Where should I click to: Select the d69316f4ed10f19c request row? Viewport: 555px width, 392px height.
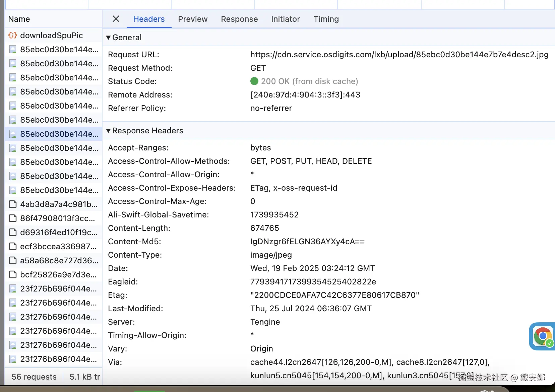click(x=54, y=232)
